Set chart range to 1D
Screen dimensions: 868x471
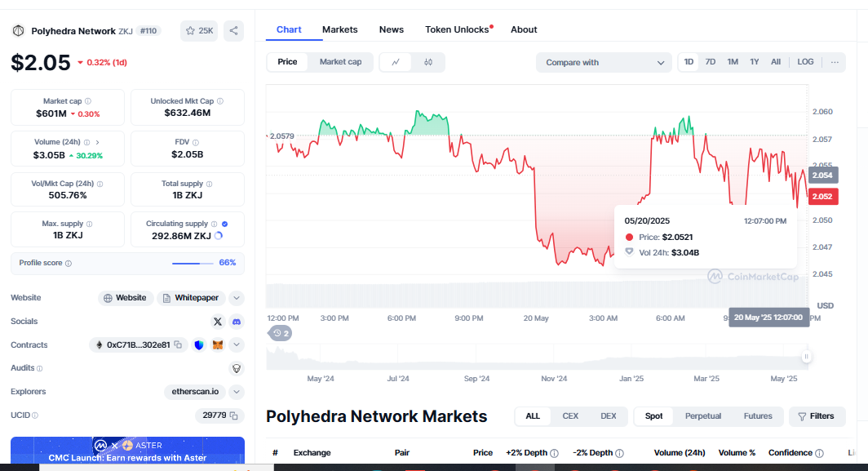(689, 62)
